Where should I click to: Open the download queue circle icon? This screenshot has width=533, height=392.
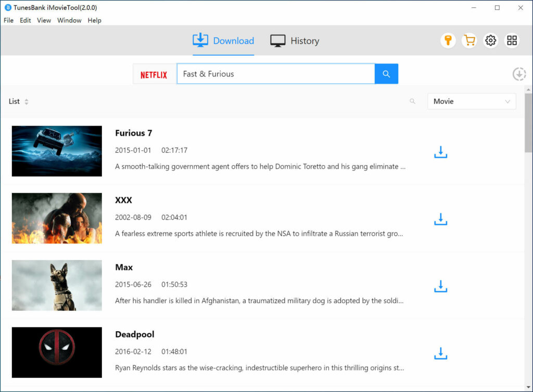[x=519, y=74]
